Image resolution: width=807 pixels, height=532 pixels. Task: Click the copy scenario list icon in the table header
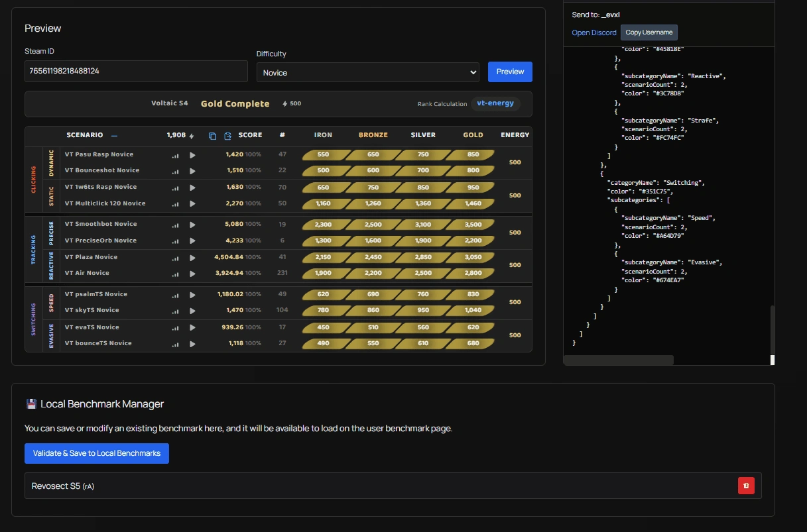(x=212, y=135)
